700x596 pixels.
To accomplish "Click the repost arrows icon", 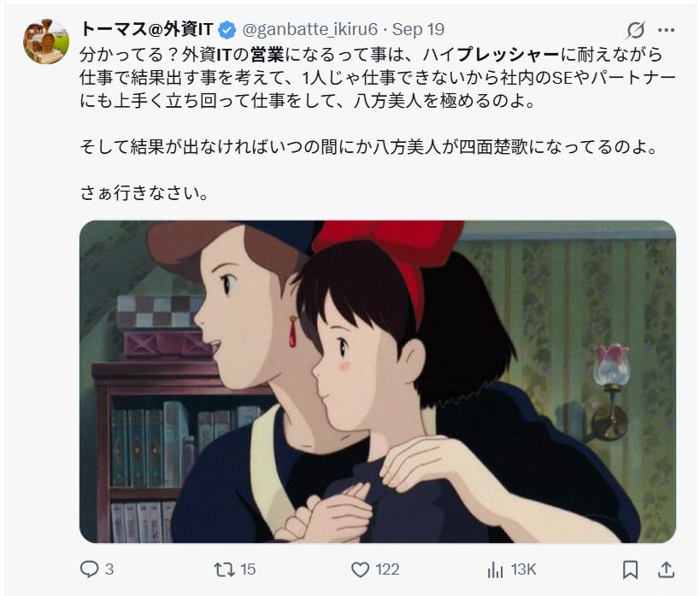I will 224,569.
